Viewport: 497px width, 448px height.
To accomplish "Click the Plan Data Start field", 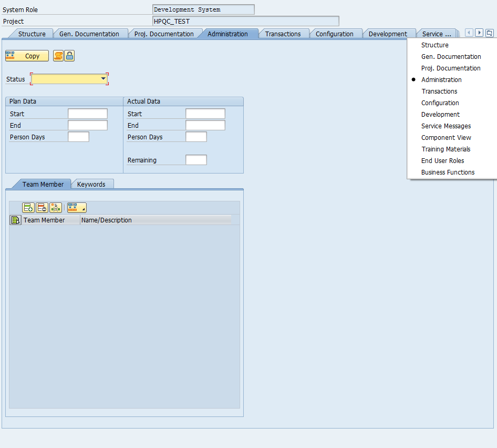I will pos(88,114).
